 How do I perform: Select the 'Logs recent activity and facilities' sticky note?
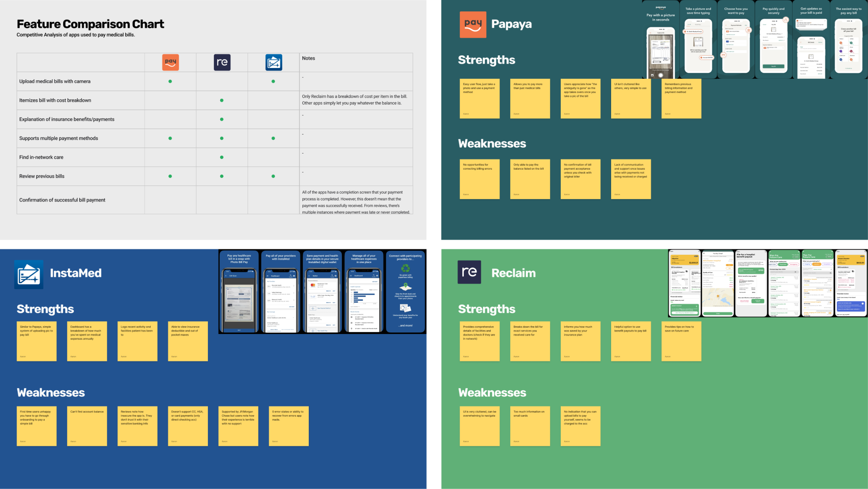(x=137, y=341)
